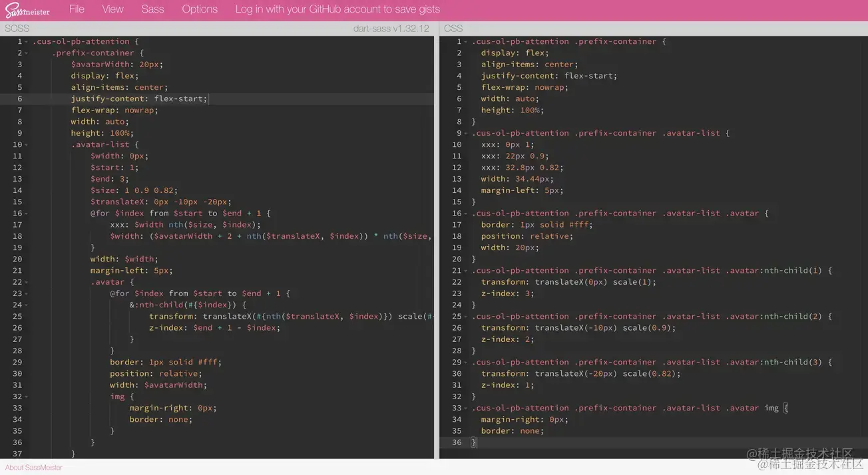Click SCSS line 'xxx: $width nth($size, $index);'
The image size is (868, 475).
pyautogui.click(x=186, y=225)
